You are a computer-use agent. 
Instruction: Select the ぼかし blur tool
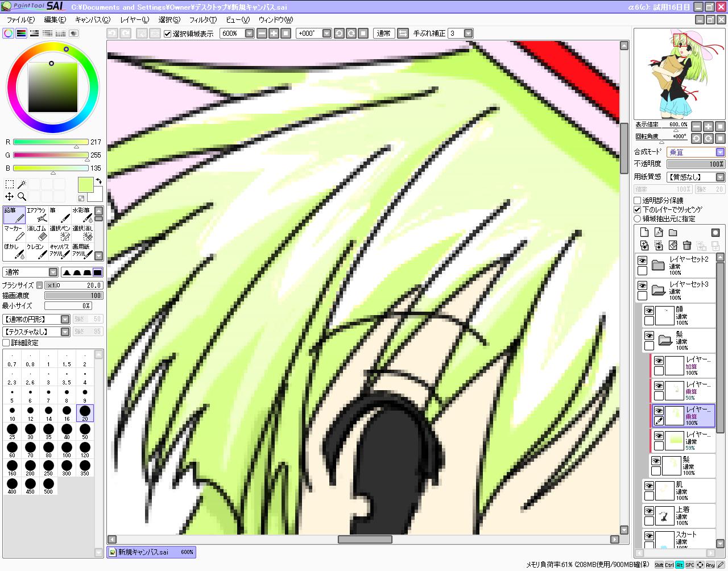(14, 251)
